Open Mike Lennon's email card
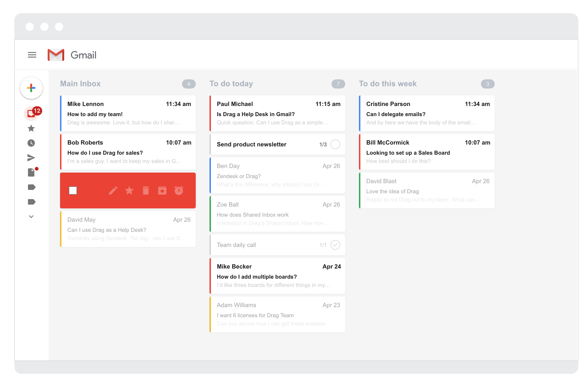588x385 pixels. [x=128, y=113]
